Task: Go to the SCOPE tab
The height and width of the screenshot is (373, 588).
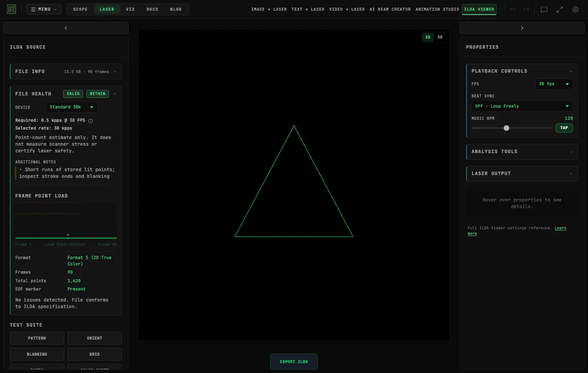Action: point(80,9)
